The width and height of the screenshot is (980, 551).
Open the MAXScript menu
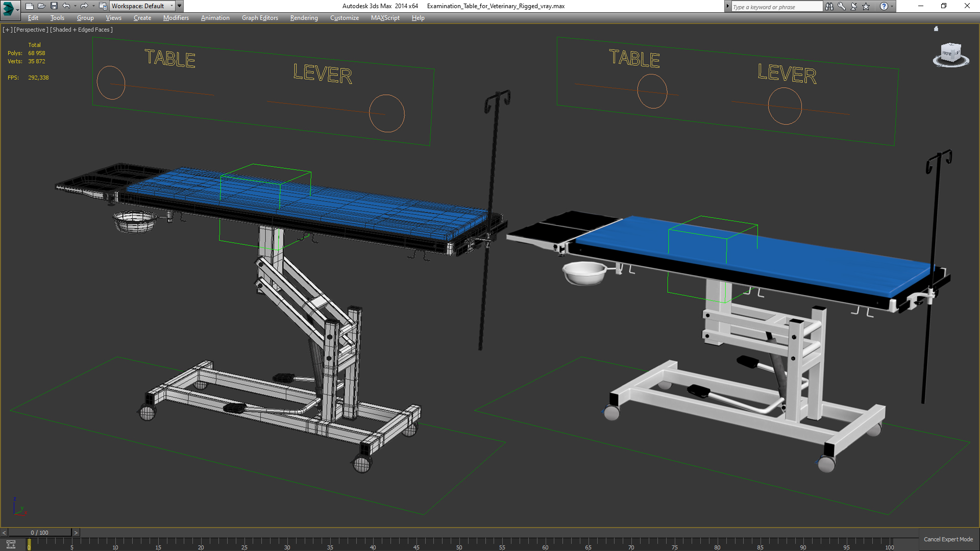(x=385, y=18)
